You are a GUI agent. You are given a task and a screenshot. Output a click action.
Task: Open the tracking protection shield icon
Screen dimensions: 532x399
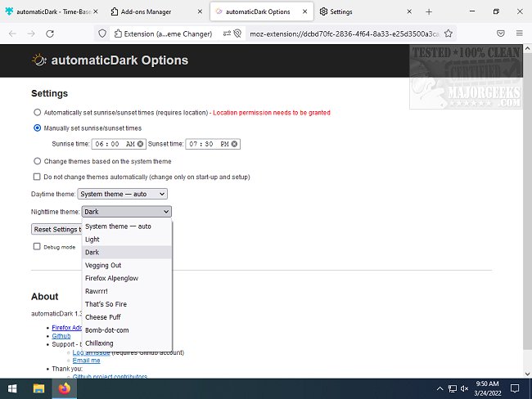[x=102, y=34]
